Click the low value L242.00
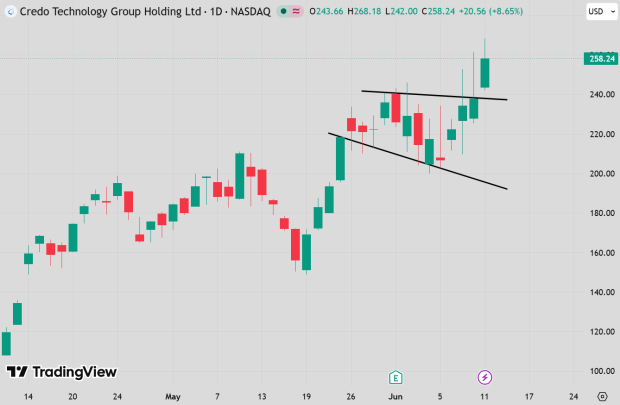Screen dimensions: 620x405 pyautogui.click(x=401, y=11)
